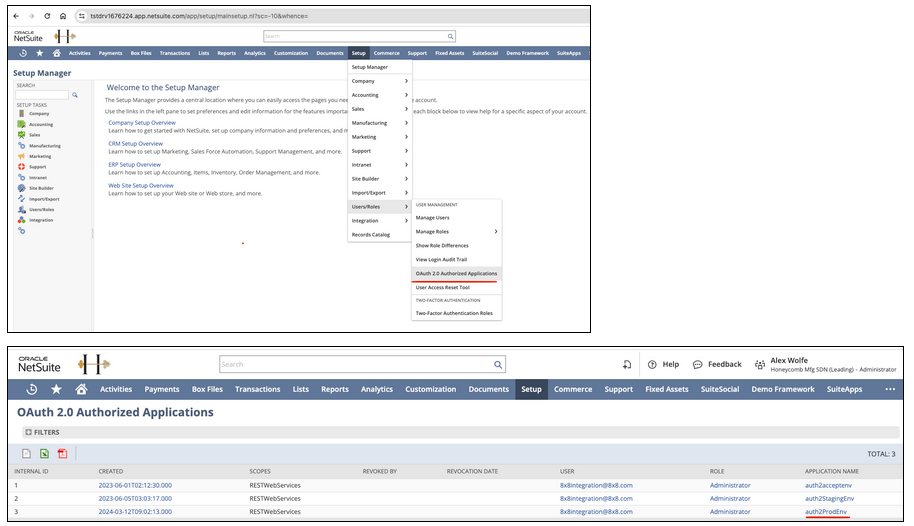Viewport: 914px width, 526px height.
Task: Click the APPLICATION NAME column header
Action: [832, 471]
